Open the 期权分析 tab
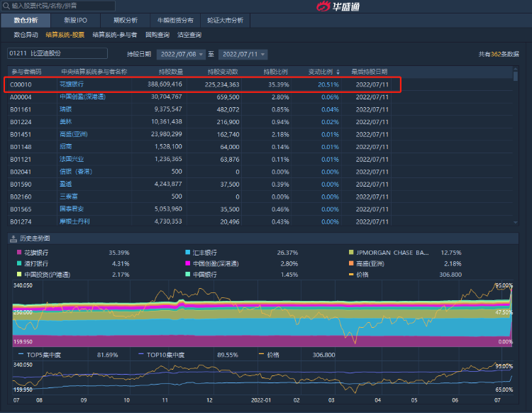532x413 pixels. (125, 20)
